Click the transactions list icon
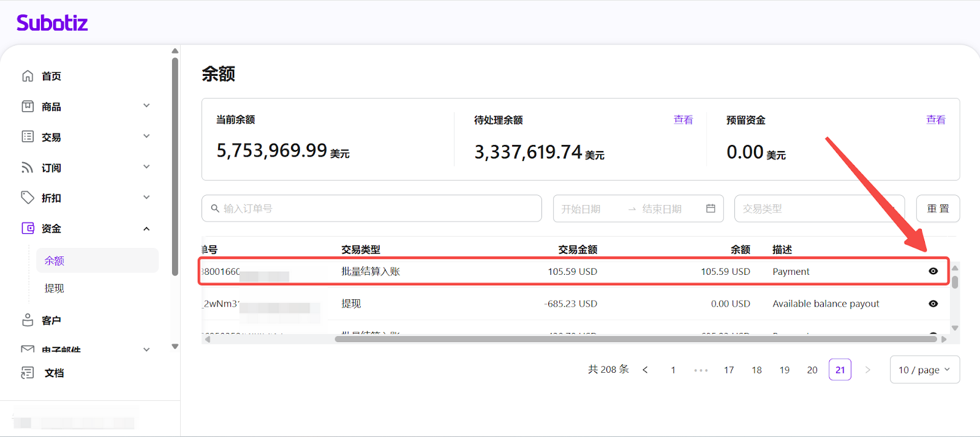 [x=28, y=136]
